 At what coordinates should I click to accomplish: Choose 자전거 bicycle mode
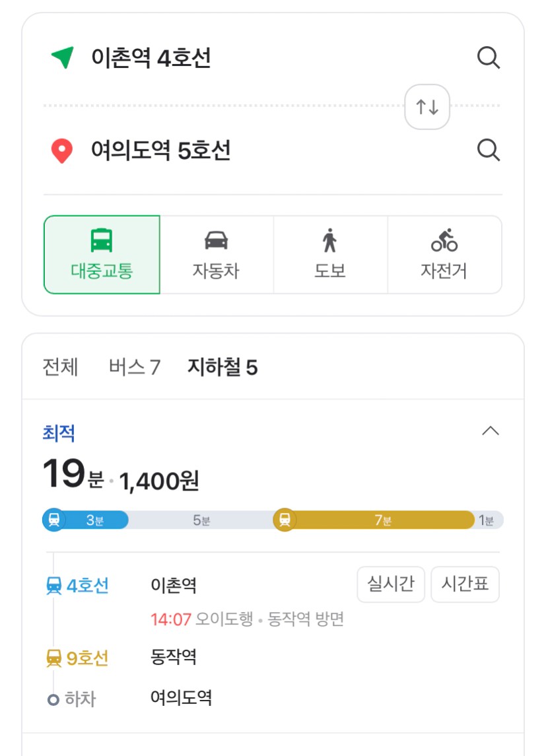tap(444, 255)
